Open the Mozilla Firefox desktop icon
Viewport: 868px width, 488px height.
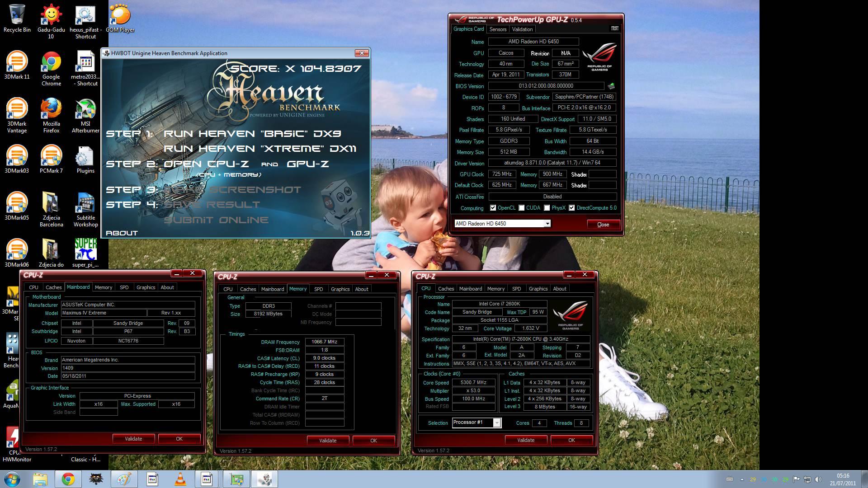click(51, 115)
